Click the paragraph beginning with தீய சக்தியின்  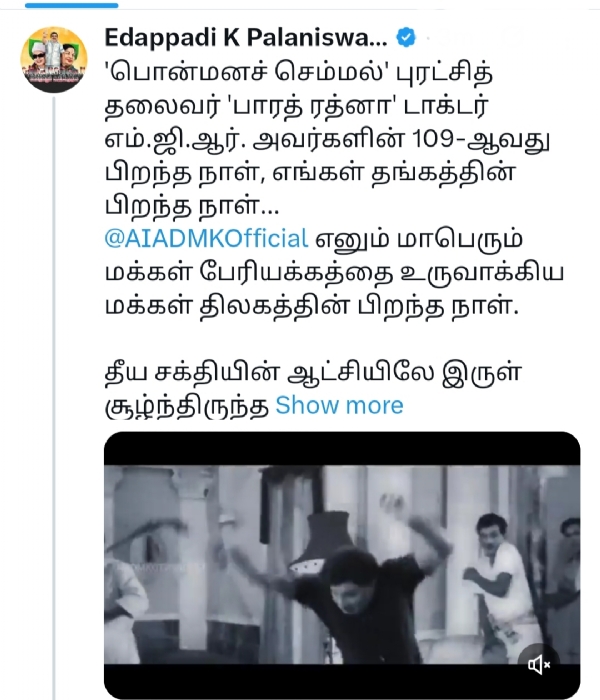point(312,388)
